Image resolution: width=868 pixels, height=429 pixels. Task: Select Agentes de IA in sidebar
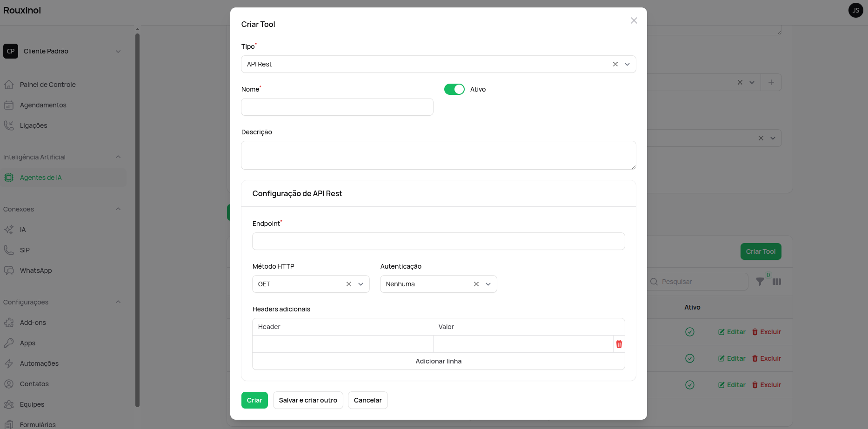pyautogui.click(x=64, y=178)
